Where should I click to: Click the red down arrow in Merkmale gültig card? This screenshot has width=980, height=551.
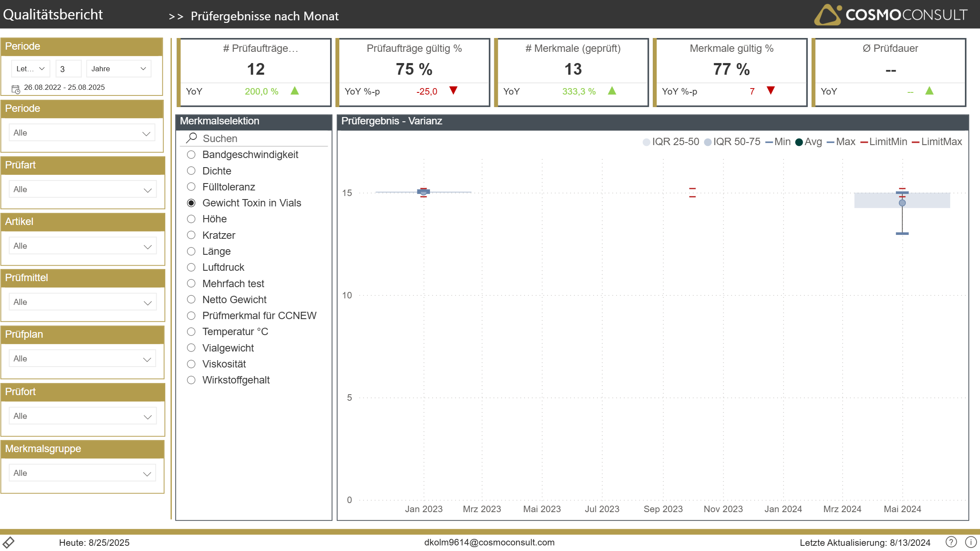point(771,91)
